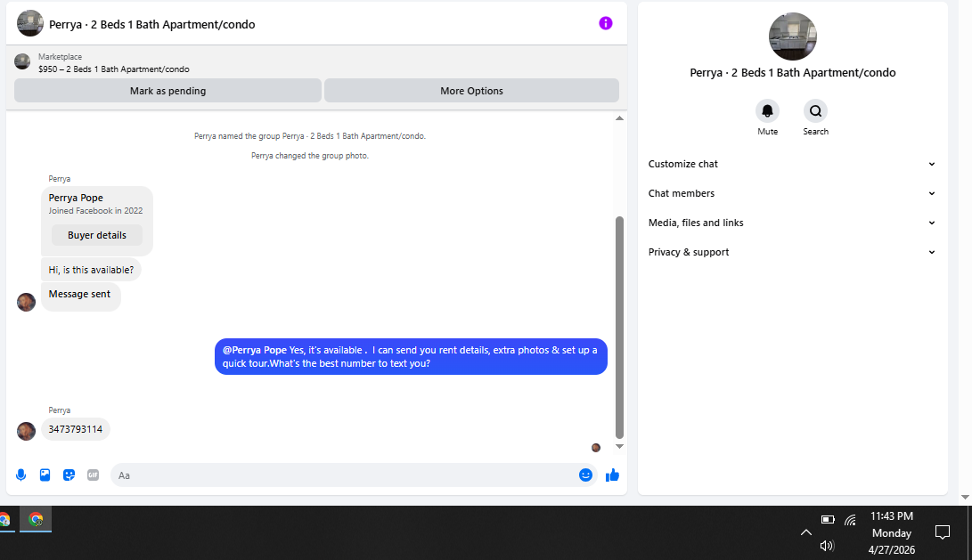Screen dimensions: 972x560
Task: Open the taskbar clock and date
Action: click(x=892, y=532)
